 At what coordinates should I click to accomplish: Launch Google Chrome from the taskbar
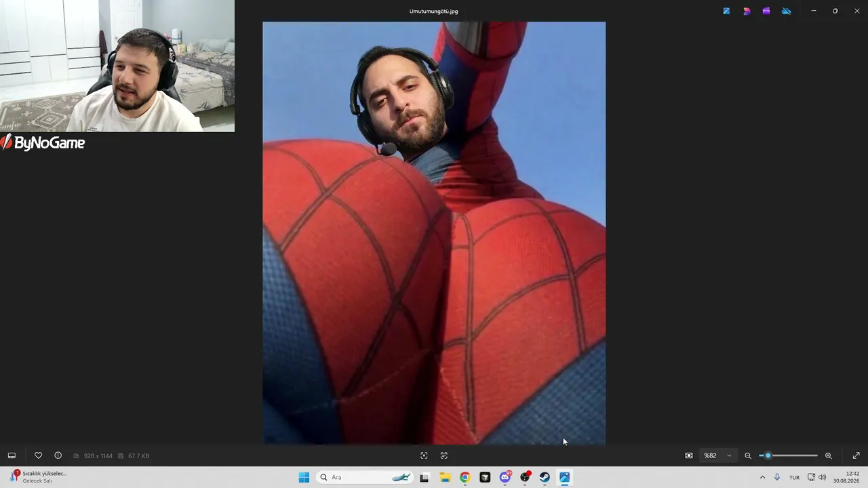465,477
